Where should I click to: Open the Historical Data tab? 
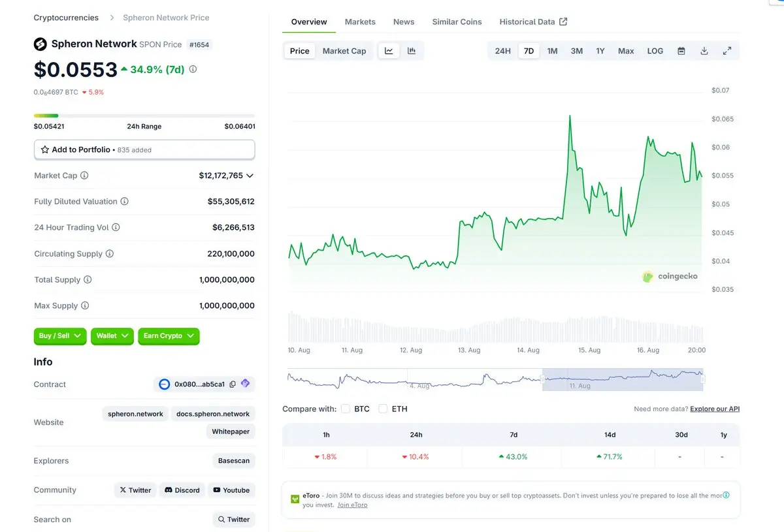click(x=533, y=22)
